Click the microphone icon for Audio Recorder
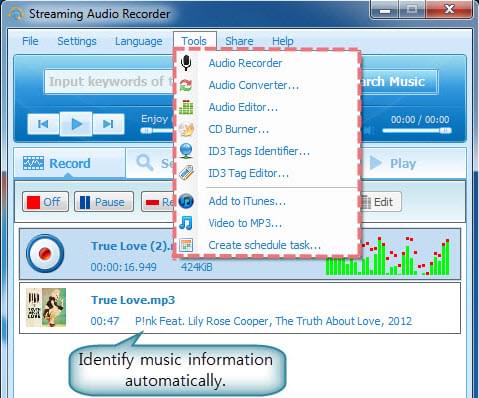The height and width of the screenshot is (398, 479). click(x=186, y=63)
